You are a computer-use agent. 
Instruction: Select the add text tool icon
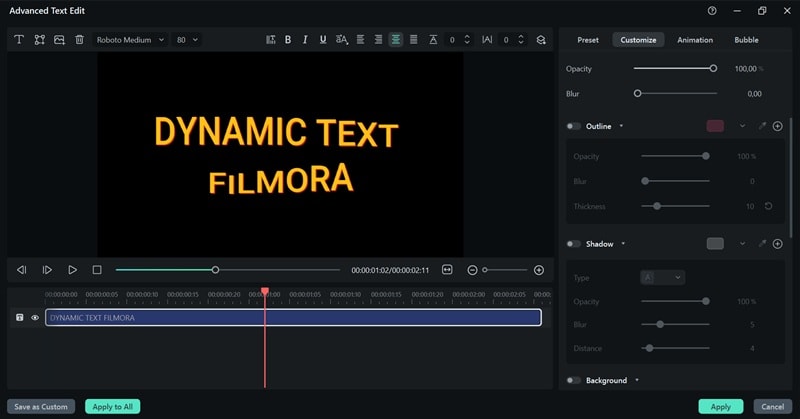tap(19, 40)
